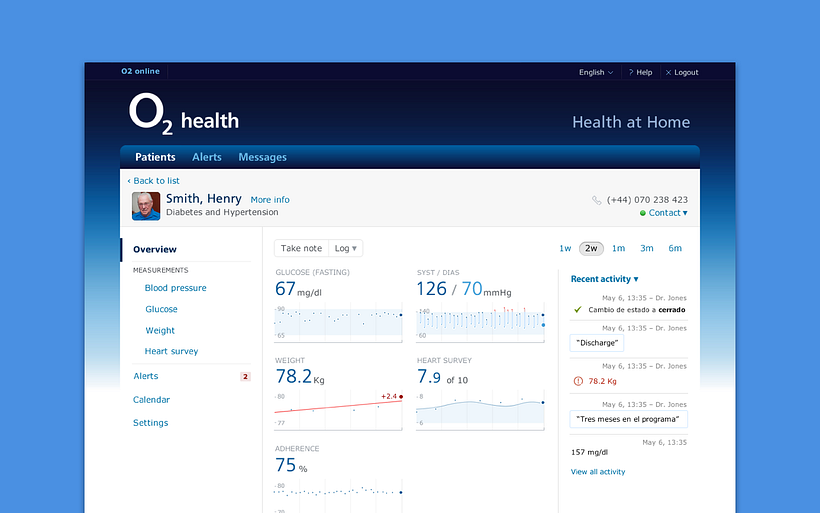This screenshot has height=513, width=820.
Task: Click the Adherence chart
Action: click(338, 496)
